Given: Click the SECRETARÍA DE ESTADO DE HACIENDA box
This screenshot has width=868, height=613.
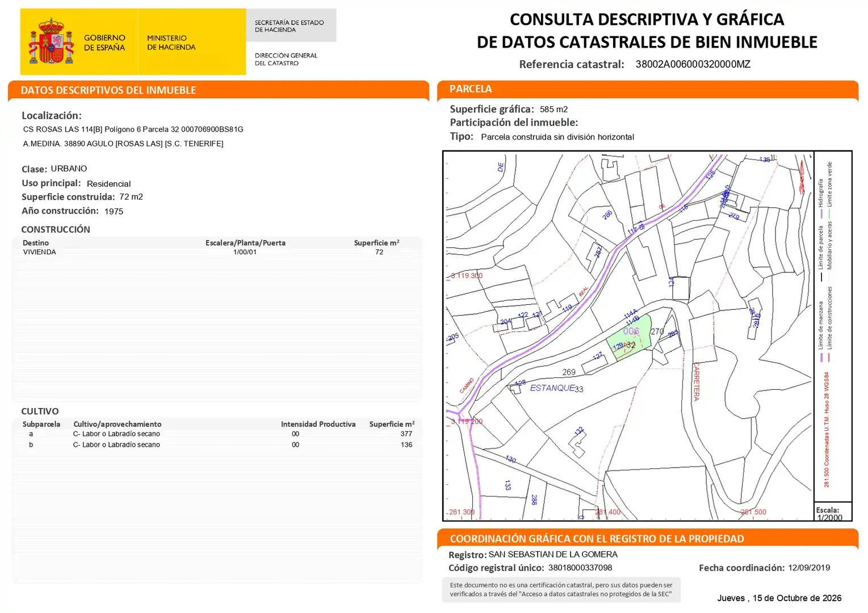Looking at the screenshot, I should point(291,26).
